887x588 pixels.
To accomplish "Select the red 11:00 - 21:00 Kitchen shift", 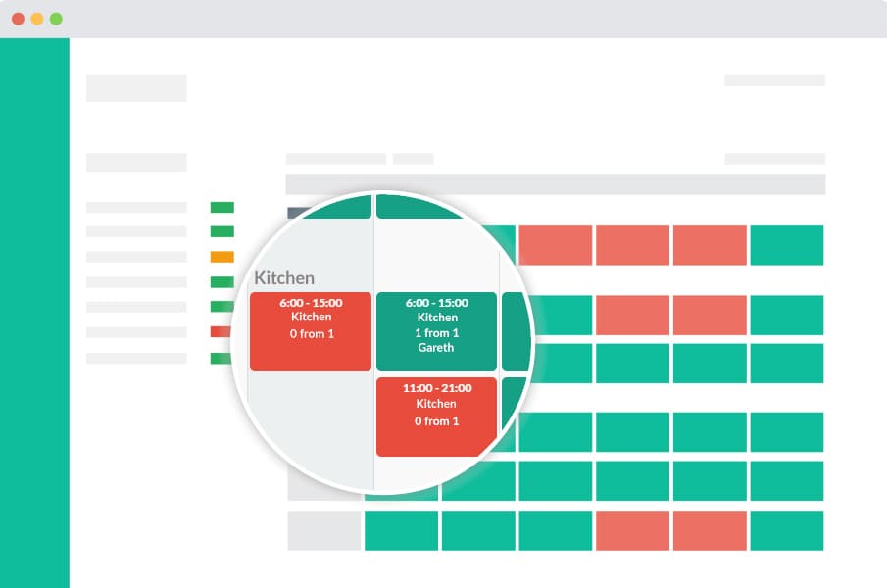I will tap(436, 416).
